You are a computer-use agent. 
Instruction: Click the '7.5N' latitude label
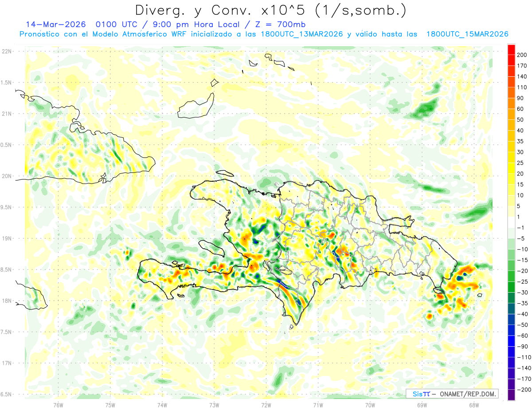click(6, 332)
